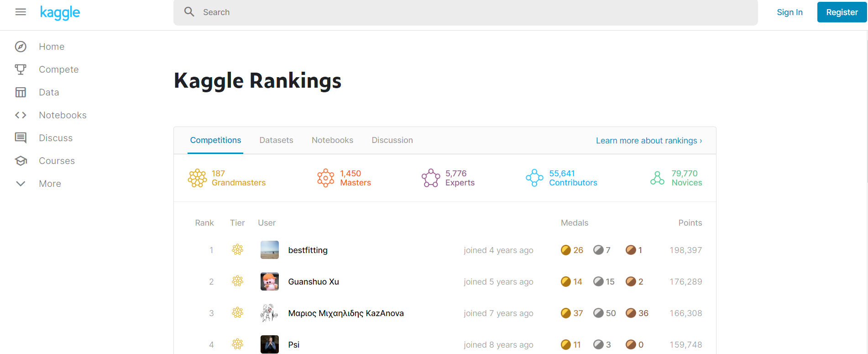Click the 79,770 Novices filter

[x=676, y=178]
